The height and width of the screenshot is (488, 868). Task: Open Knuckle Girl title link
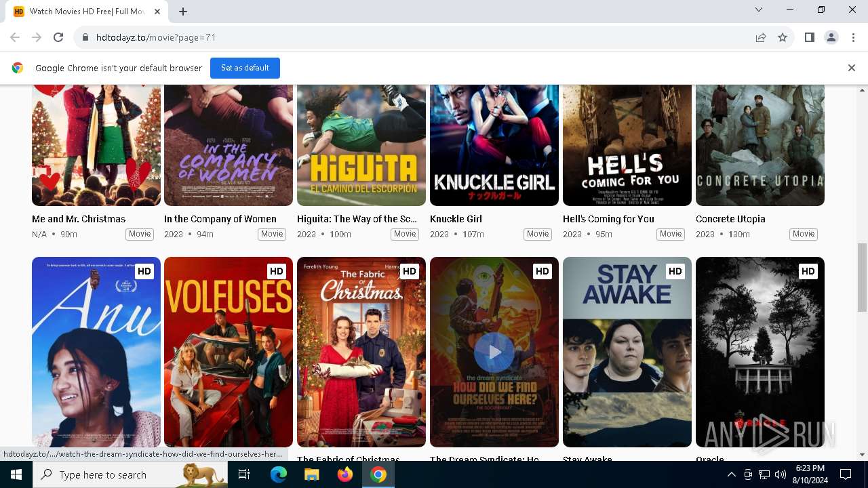(x=456, y=219)
